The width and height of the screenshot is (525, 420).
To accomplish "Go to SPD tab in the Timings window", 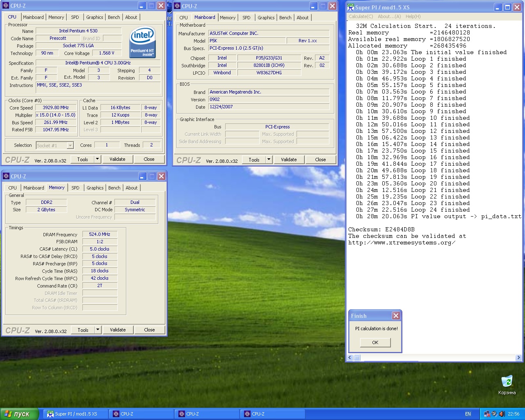I will [75, 188].
